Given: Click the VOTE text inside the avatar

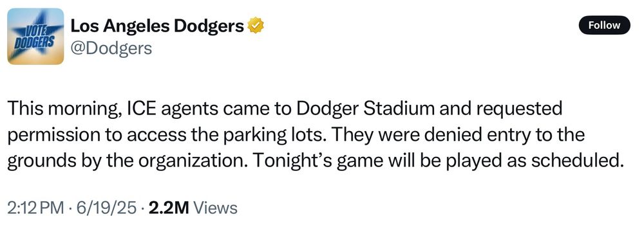Looking at the screenshot, I should pyautogui.click(x=35, y=30).
